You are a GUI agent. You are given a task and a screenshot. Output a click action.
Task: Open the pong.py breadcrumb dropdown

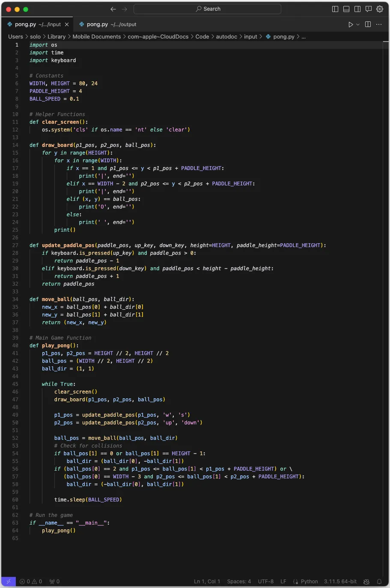click(x=284, y=37)
